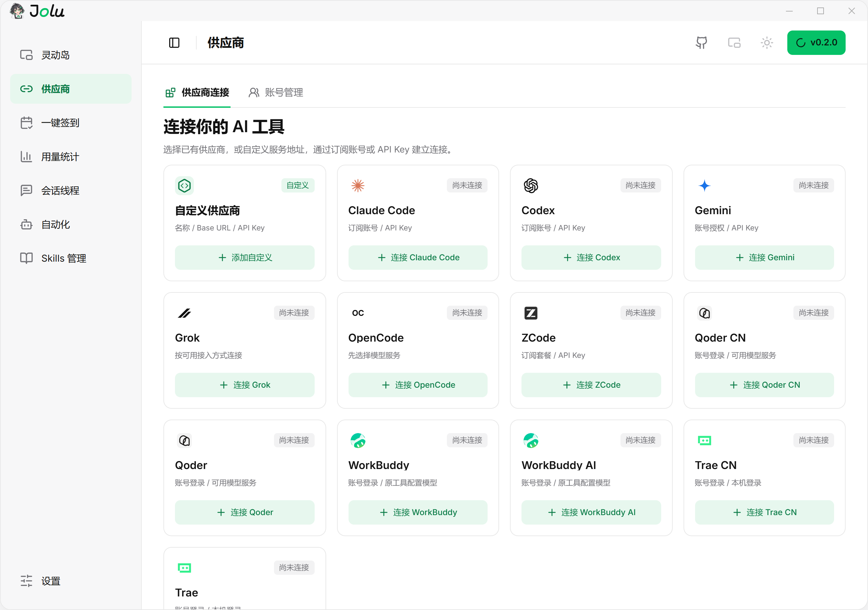Go to 用量统计 in sidebar
Screen dimensions: 868x610
click(x=71, y=157)
